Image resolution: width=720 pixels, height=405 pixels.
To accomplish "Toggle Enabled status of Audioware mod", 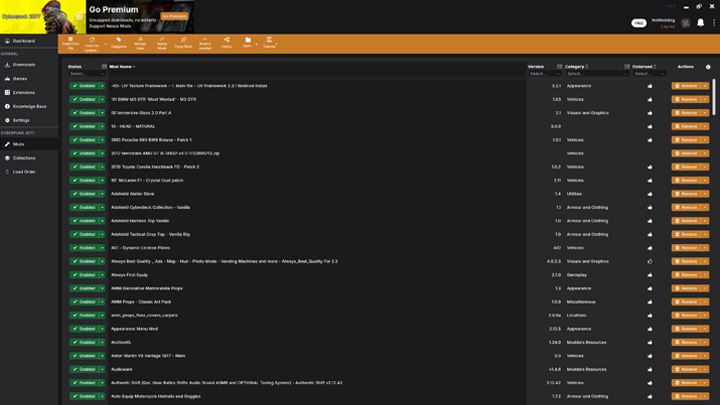I will click(84, 369).
